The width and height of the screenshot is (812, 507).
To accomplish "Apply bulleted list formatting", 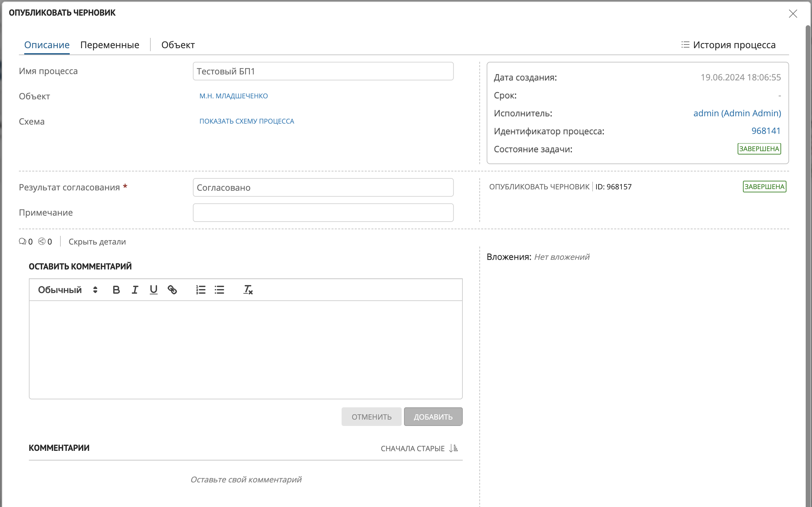I will [x=219, y=290].
